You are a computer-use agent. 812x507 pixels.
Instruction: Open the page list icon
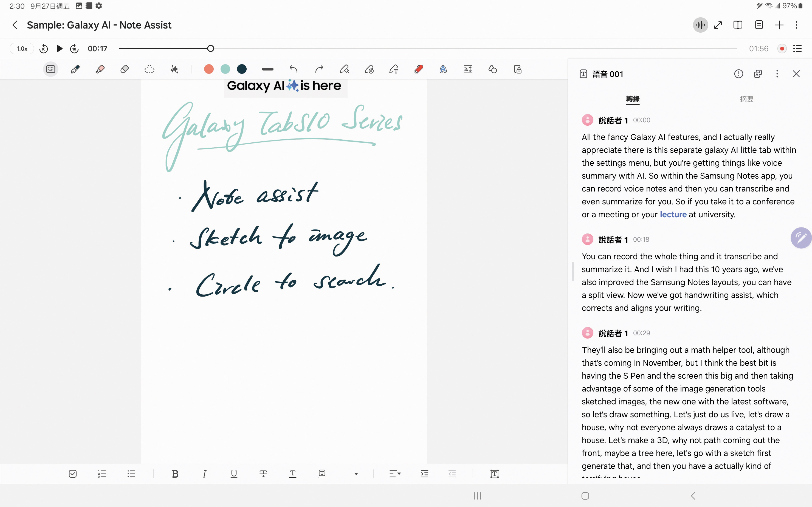point(759,25)
